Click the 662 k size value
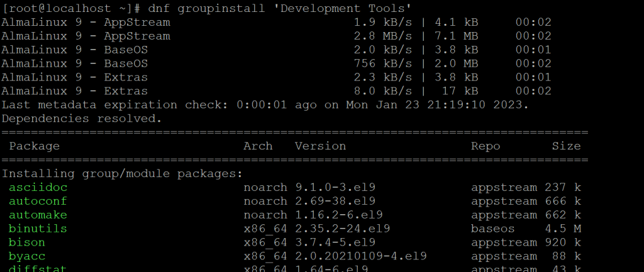644x272 pixels. click(x=563, y=215)
